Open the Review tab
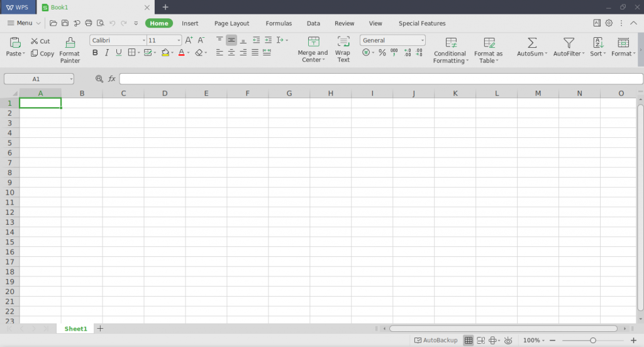 pos(344,23)
